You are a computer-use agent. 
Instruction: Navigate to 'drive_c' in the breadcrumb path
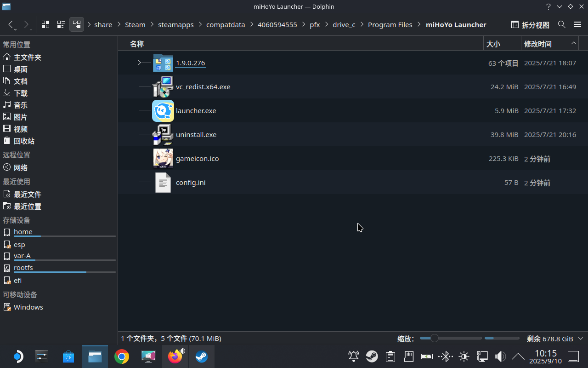(344, 24)
